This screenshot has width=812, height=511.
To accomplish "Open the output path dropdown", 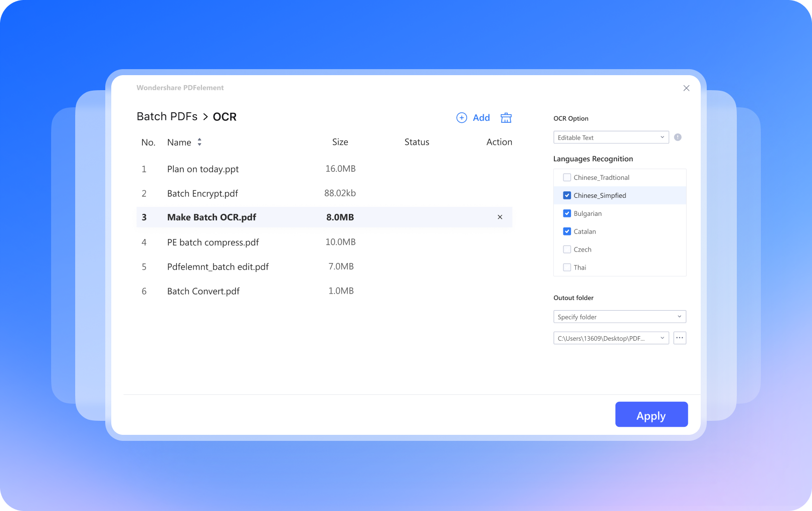I will pyautogui.click(x=611, y=338).
